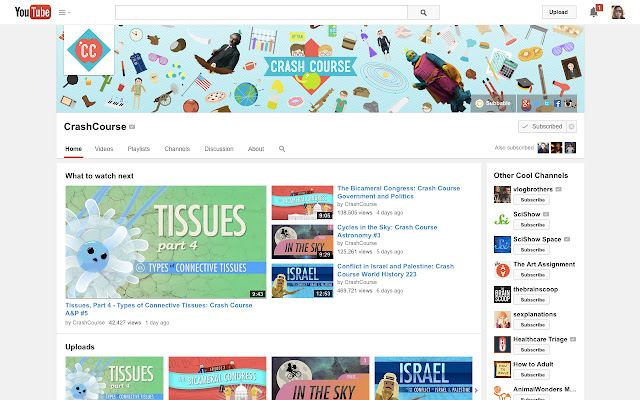Open the user account avatar

(618, 12)
